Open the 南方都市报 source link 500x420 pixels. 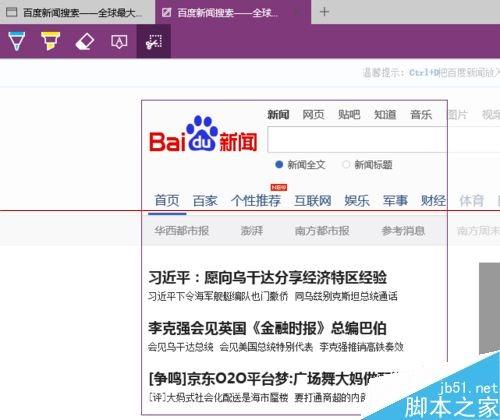coord(322,231)
